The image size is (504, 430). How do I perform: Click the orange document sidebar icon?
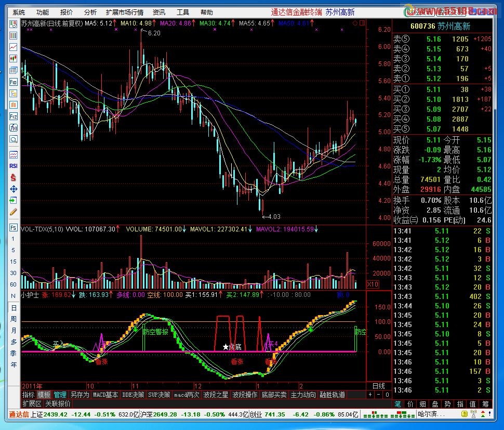[13, 105]
